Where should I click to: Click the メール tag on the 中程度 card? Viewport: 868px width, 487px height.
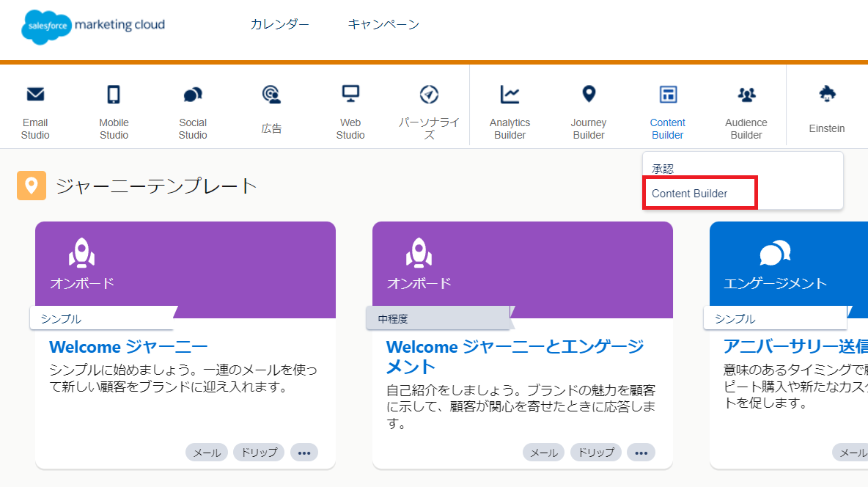(544, 453)
